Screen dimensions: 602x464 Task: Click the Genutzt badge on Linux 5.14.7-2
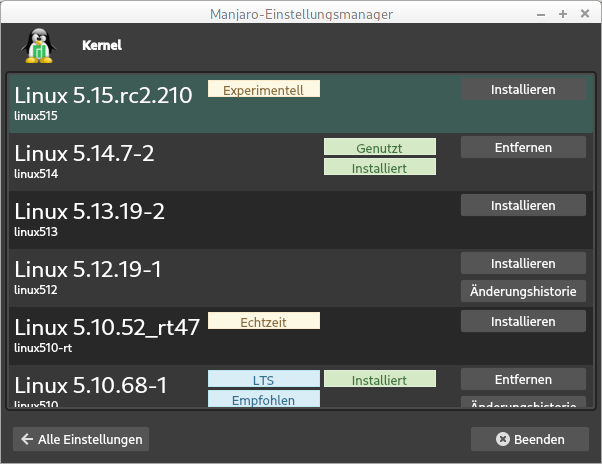[x=380, y=147]
